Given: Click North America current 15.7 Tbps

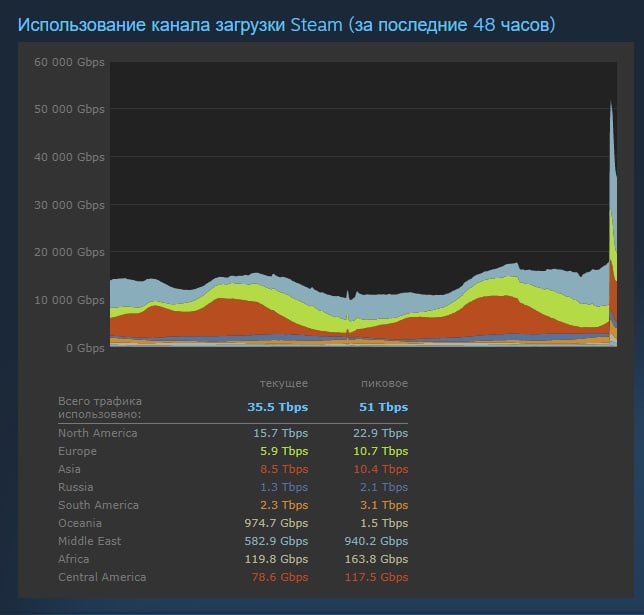Looking at the screenshot, I should tap(281, 433).
